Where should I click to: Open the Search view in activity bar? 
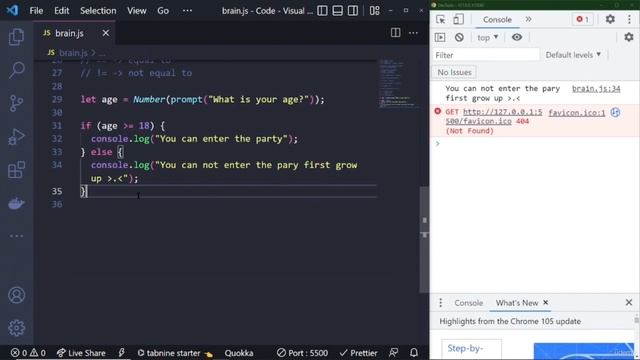(x=16, y=70)
